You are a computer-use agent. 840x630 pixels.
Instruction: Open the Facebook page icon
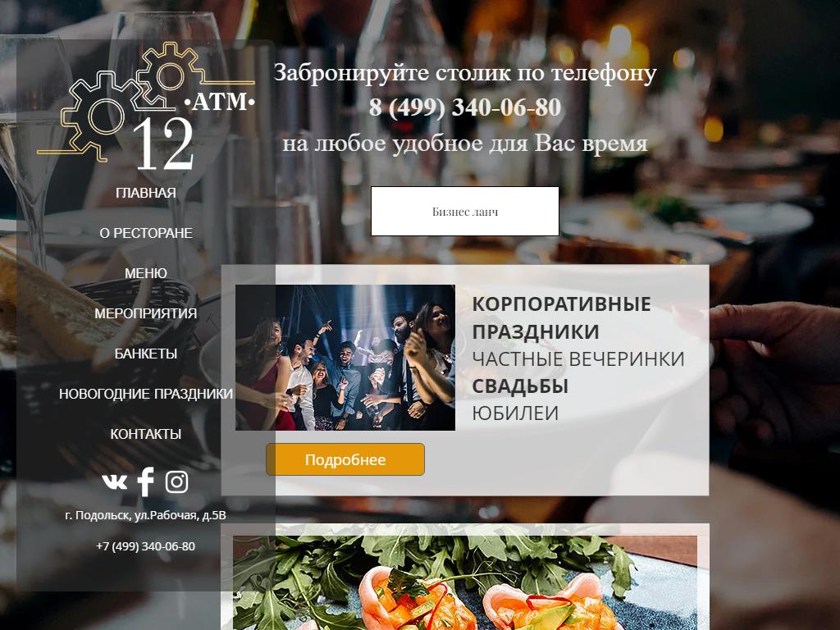146,482
